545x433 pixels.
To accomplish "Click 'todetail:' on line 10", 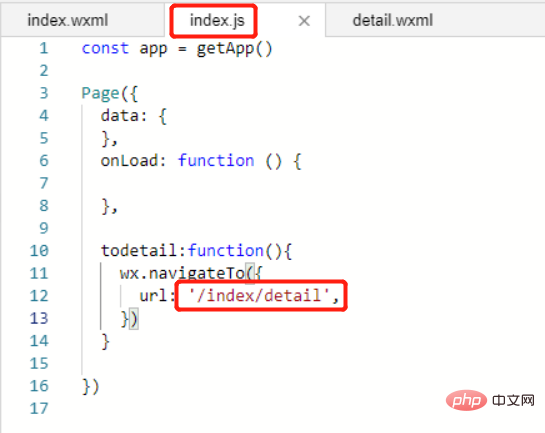I will pyautogui.click(x=144, y=251).
